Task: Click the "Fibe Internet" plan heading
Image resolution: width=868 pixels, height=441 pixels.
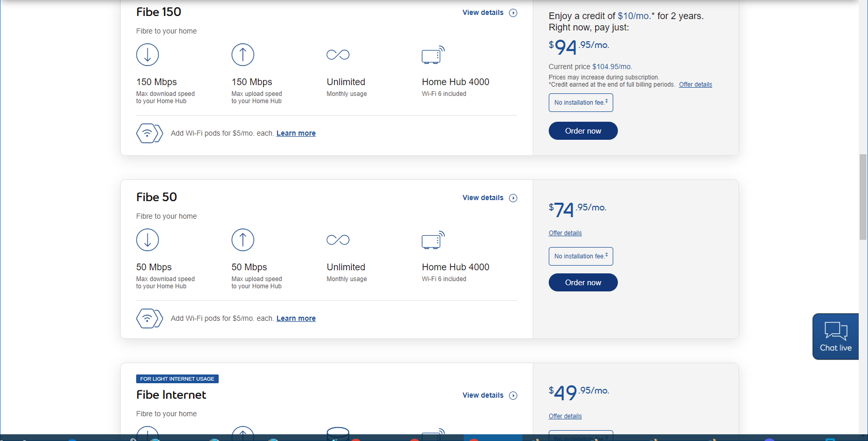Action: coord(171,395)
